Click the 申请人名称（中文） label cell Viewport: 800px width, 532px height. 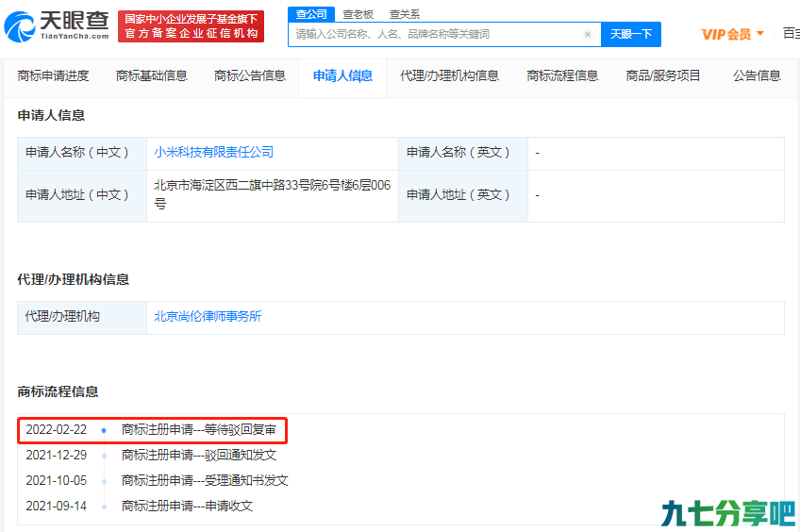[82, 152]
